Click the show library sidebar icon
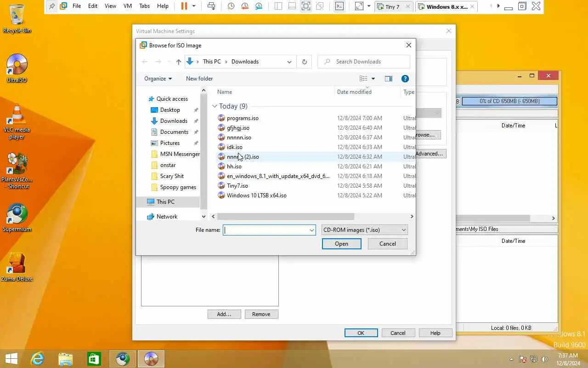Screen dimensions: 588x368 pos(278,6)
